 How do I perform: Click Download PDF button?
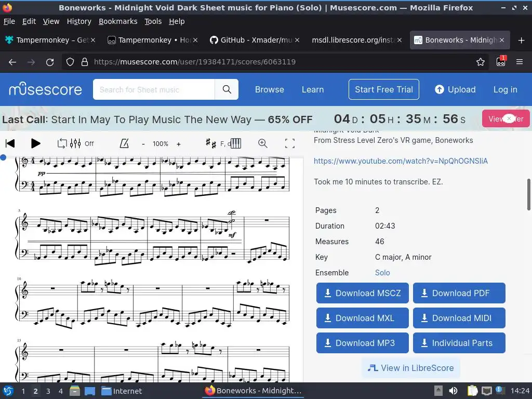459,293
